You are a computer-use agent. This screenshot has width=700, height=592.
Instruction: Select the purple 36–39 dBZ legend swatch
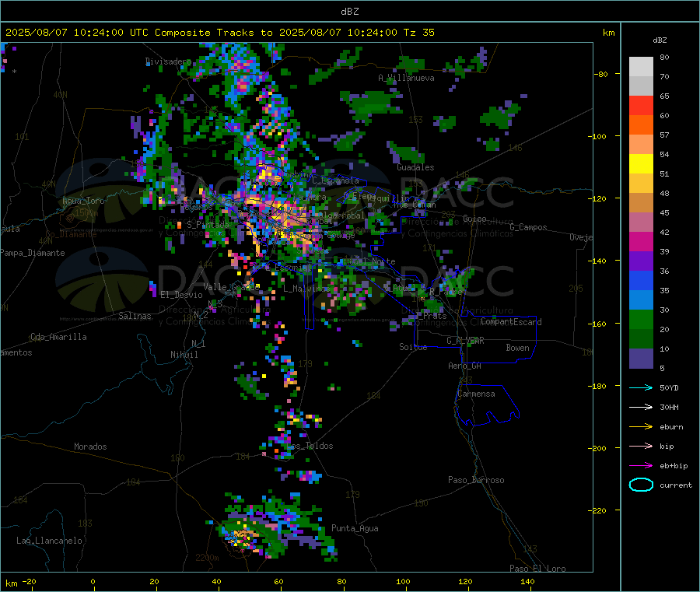tap(641, 261)
